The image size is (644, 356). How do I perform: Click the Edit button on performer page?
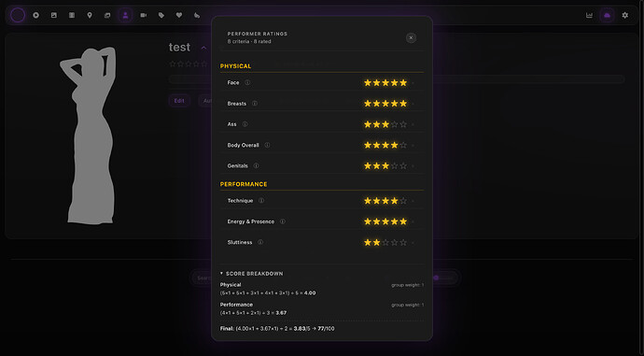(x=179, y=101)
